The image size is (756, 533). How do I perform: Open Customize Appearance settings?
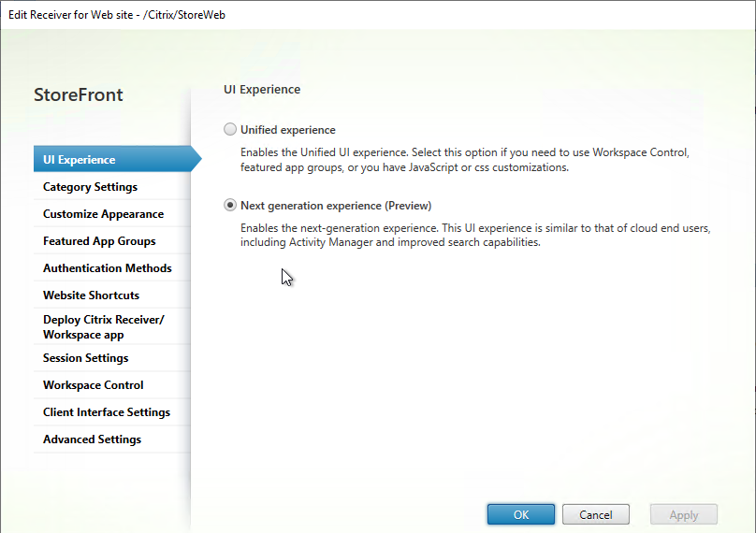[112, 213]
